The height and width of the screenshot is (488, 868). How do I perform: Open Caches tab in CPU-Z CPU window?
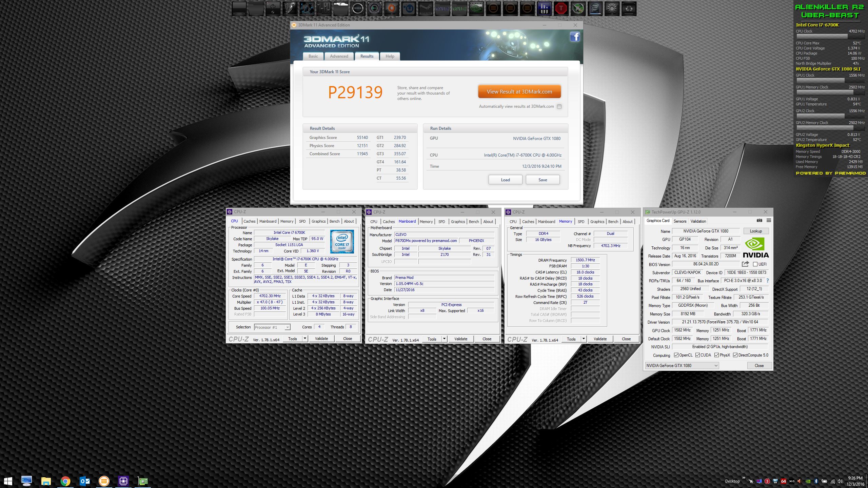point(249,221)
